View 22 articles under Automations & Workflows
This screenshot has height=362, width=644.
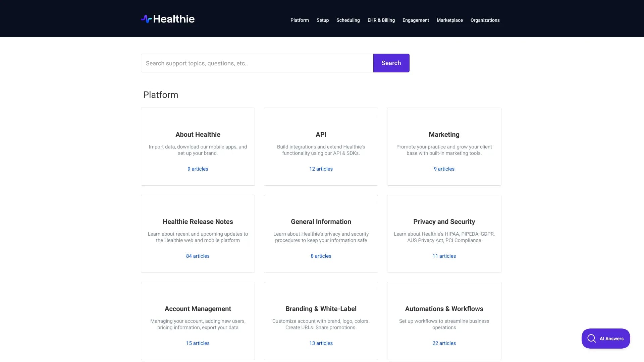tap(444, 343)
